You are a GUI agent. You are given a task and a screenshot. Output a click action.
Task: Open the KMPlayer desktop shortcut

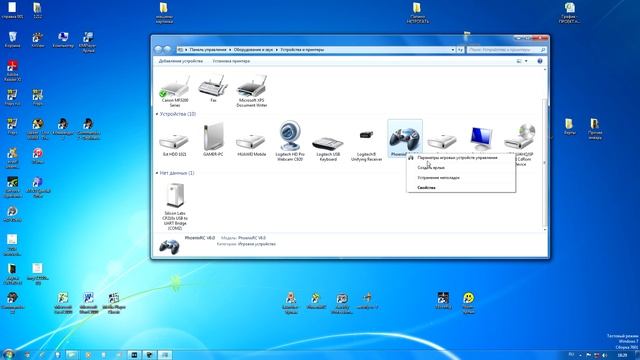(88, 42)
